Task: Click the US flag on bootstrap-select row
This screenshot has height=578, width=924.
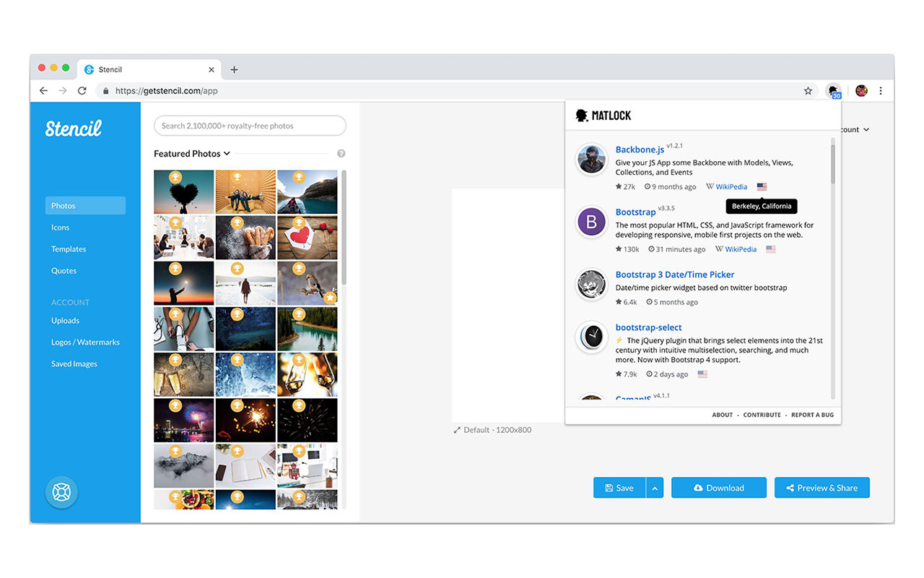Action: [702, 374]
